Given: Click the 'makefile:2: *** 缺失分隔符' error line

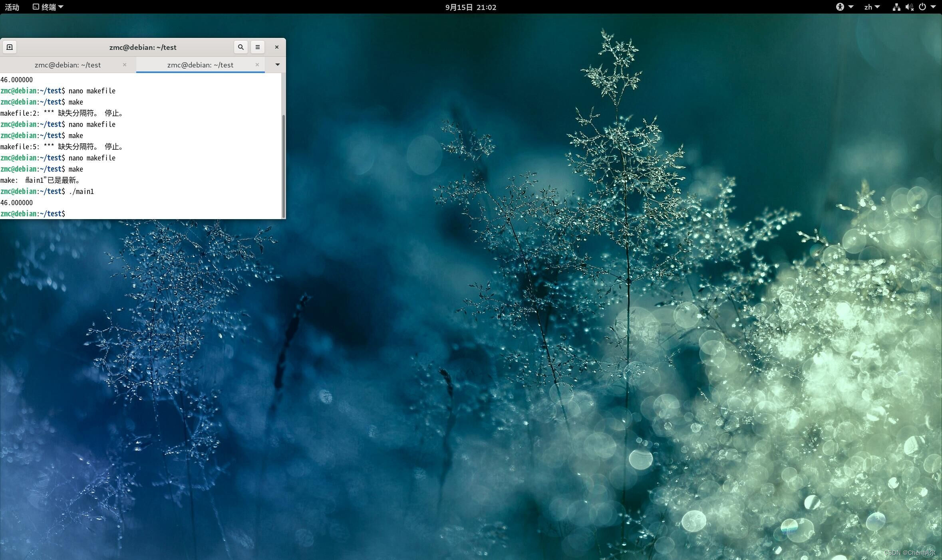Looking at the screenshot, I should [x=62, y=113].
